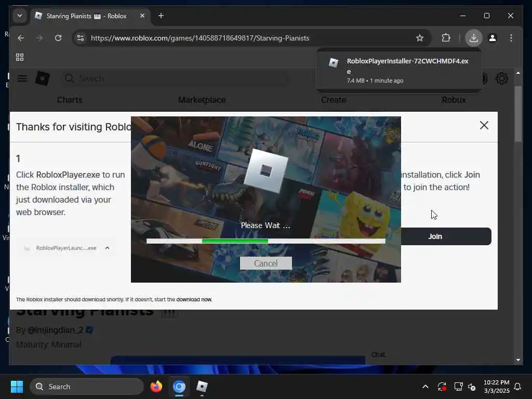Click the verified badge next to creator name
This screenshot has height=399, width=532.
coord(89,330)
